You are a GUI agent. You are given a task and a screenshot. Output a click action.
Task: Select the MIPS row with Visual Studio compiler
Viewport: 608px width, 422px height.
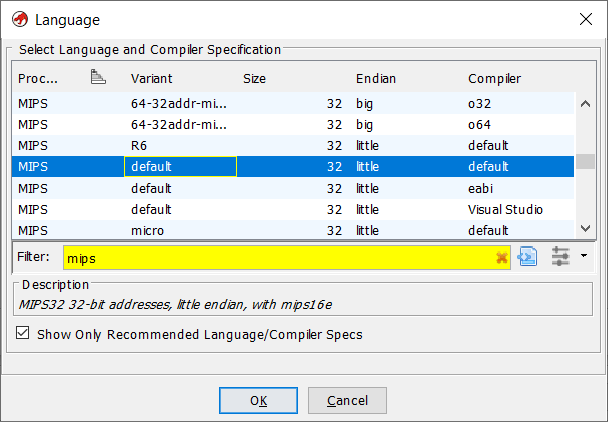coord(292,209)
